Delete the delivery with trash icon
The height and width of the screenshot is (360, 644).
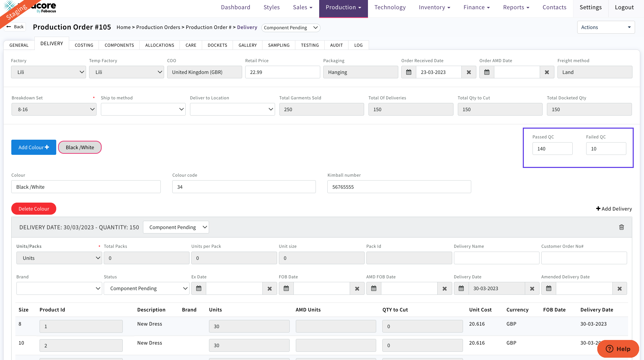[621, 227]
